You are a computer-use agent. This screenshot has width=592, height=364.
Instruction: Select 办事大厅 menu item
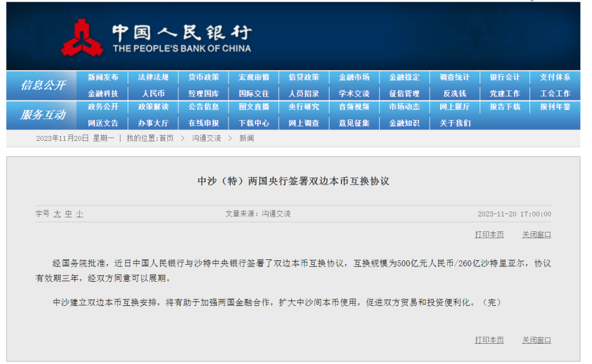[x=153, y=123]
